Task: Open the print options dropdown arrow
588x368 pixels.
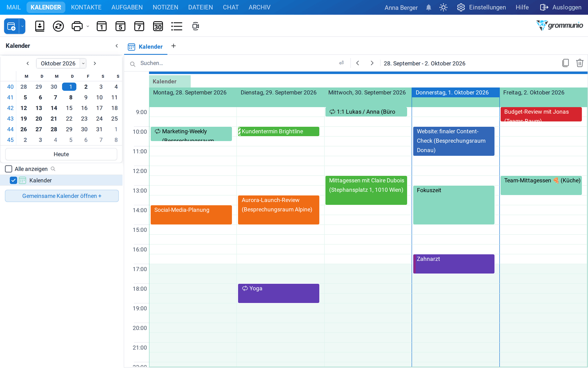Action: coord(88,27)
